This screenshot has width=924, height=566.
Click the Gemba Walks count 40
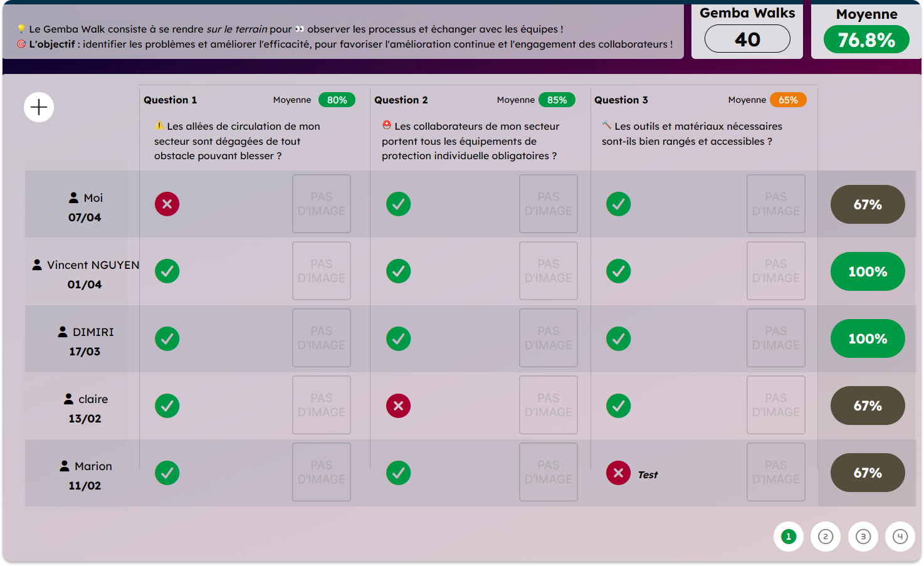click(x=747, y=39)
